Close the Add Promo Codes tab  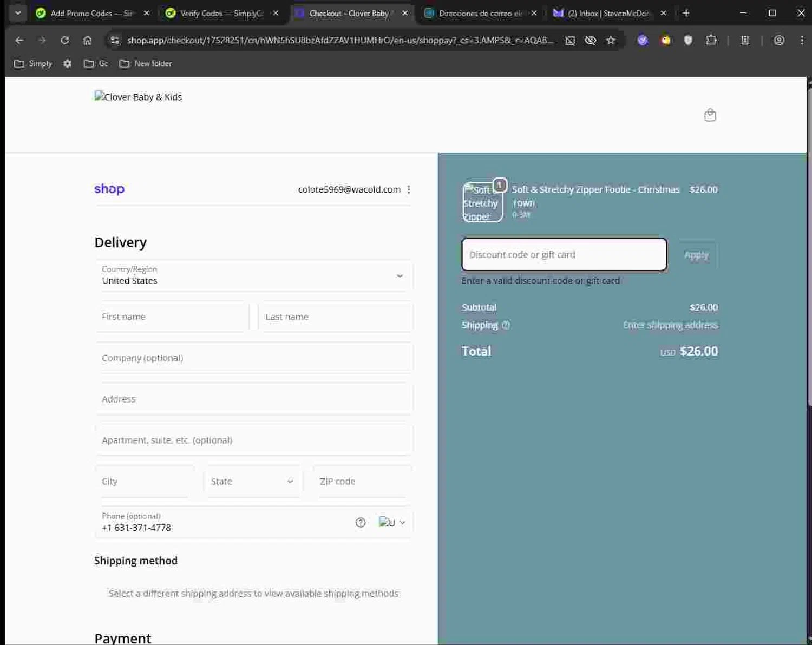pyautogui.click(x=146, y=13)
